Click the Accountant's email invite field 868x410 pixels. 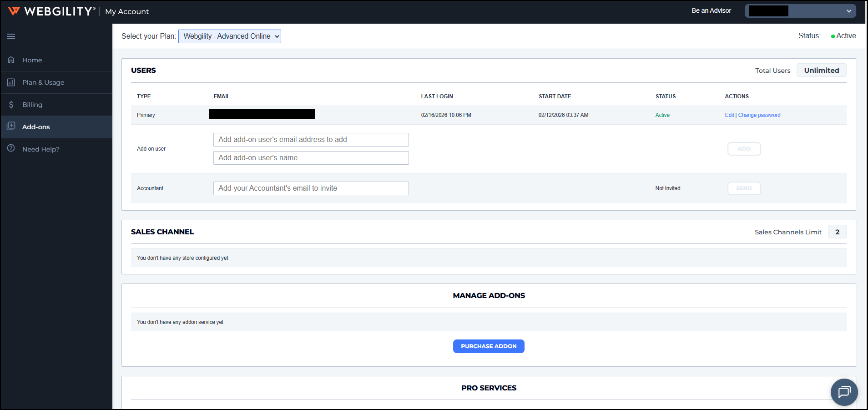311,188
